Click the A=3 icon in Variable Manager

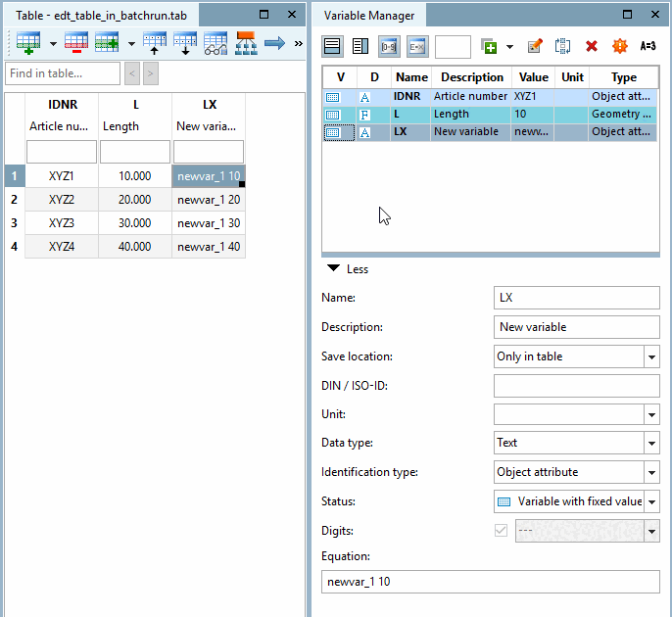click(648, 46)
